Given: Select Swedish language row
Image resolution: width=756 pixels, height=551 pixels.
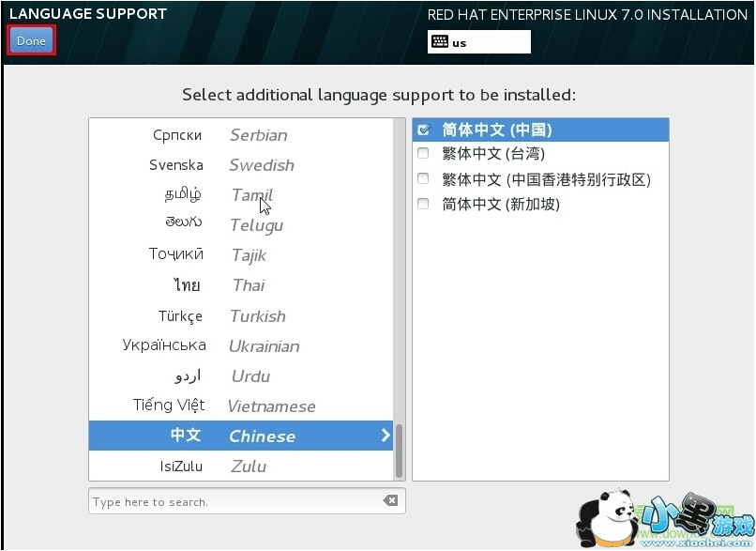Looking at the screenshot, I should pos(241,165).
